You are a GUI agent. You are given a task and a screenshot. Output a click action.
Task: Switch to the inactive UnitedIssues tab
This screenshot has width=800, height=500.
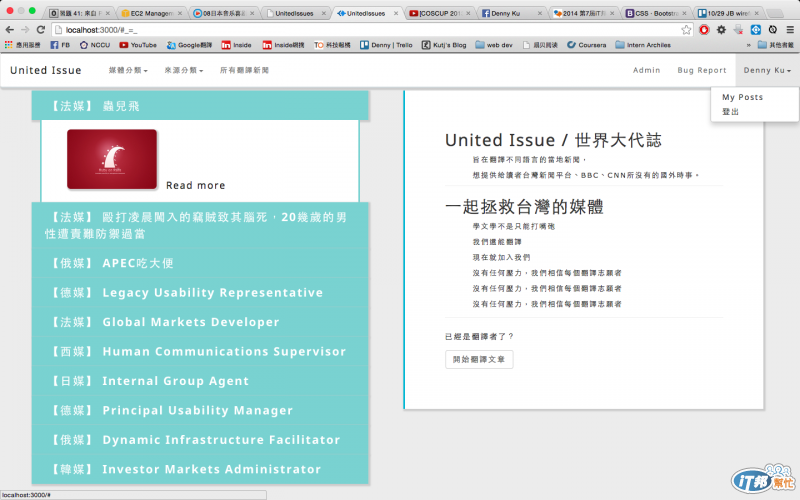point(296,13)
